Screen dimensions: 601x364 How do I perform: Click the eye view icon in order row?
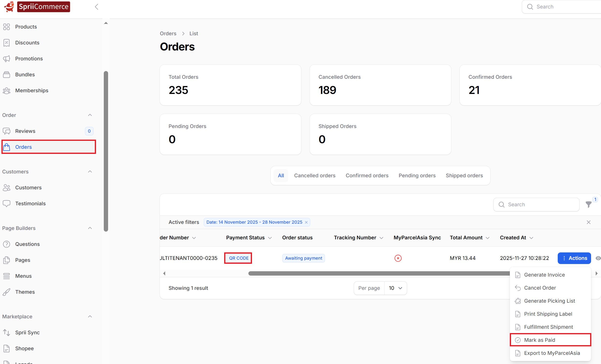coord(598,258)
